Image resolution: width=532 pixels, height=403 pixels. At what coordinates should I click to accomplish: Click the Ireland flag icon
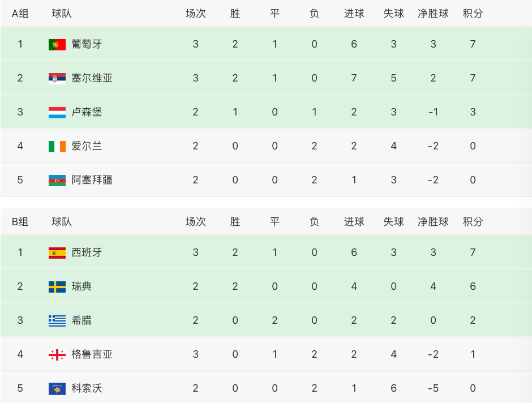[57, 146]
